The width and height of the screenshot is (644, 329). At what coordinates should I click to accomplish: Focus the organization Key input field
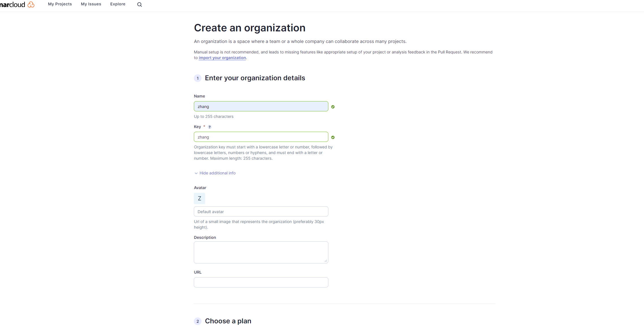[x=261, y=137]
